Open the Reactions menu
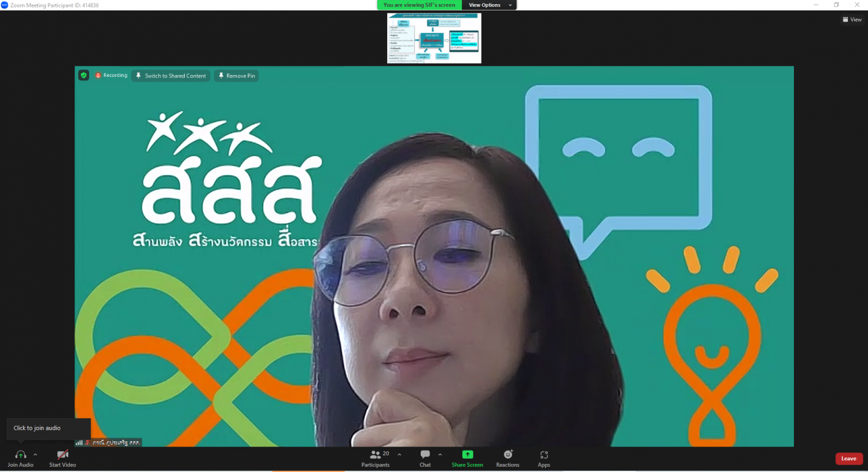868x472 pixels. pos(507,459)
